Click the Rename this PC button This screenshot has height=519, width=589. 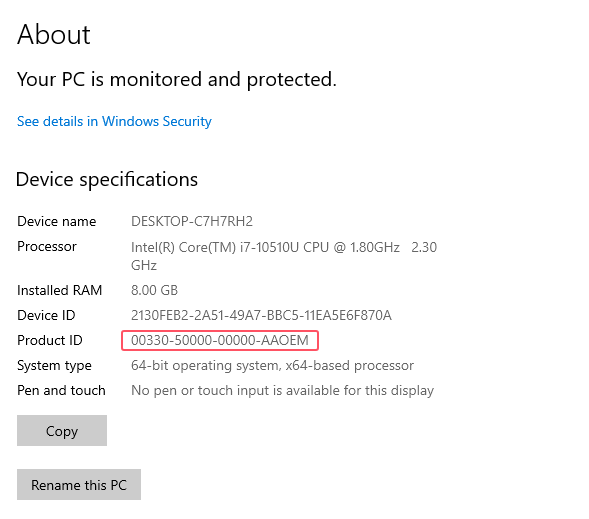pos(79,484)
